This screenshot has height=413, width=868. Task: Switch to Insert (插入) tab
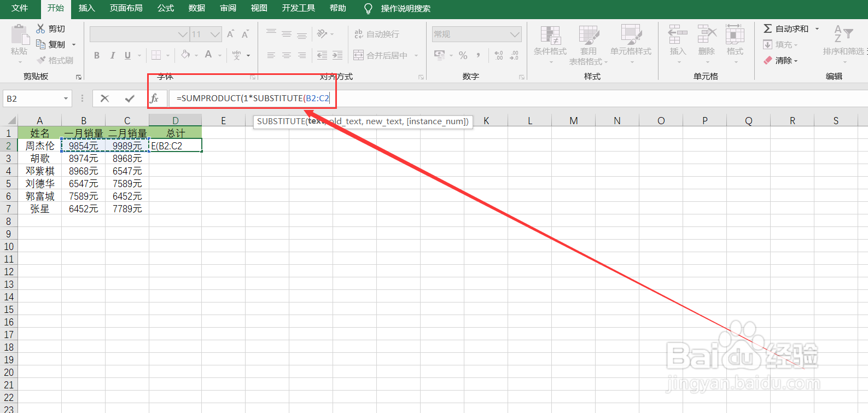click(87, 8)
